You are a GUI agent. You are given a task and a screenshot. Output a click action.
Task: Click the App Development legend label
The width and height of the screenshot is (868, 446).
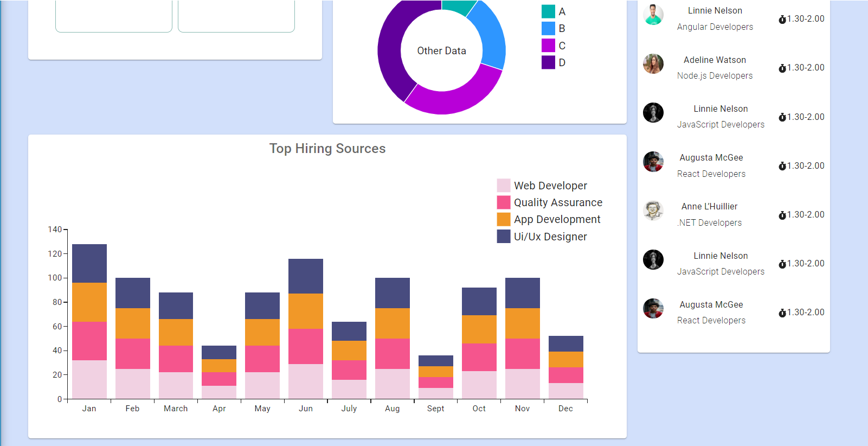click(557, 219)
